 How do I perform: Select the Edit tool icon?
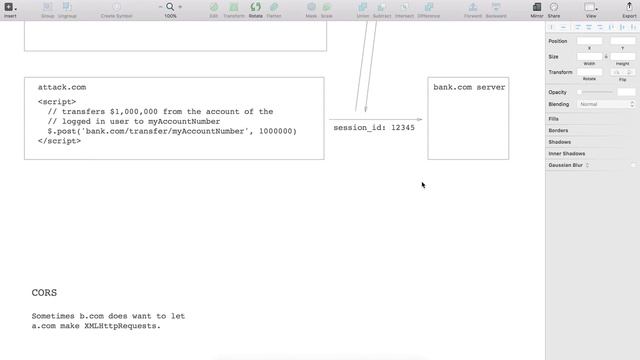tap(213, 7)
